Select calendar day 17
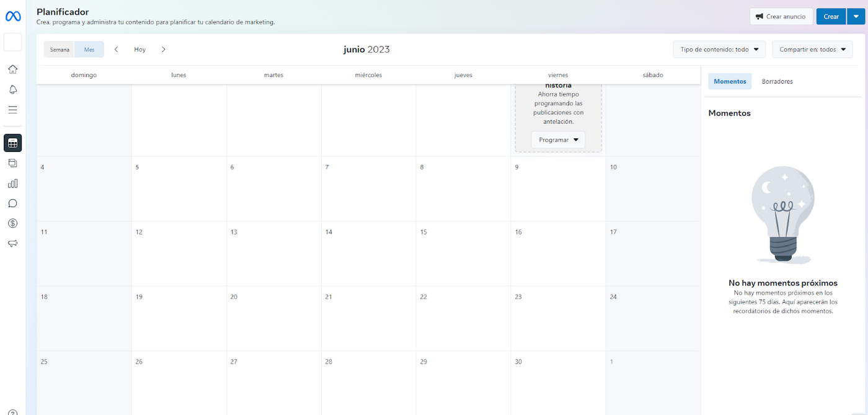The width and height of the screenshot is (868, 415). click(653, 254)
